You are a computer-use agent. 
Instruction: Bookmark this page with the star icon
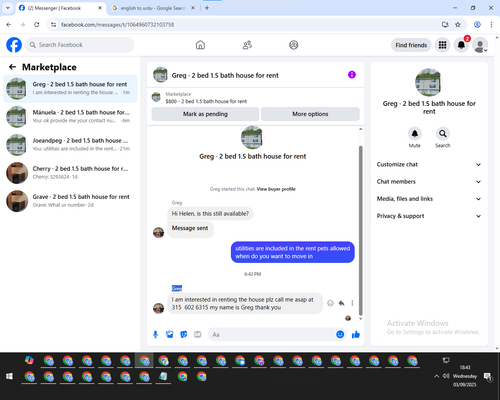click(x=458, y=24)
